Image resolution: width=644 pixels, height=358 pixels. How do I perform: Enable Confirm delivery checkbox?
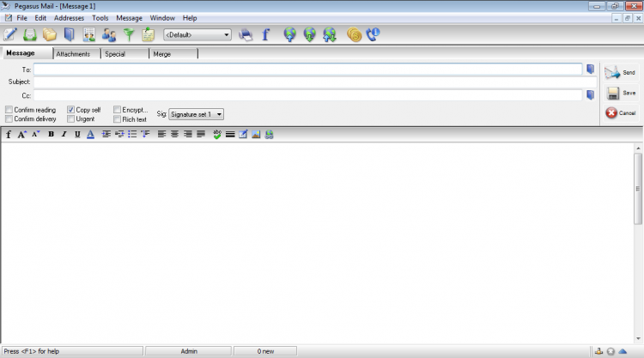pos(9,118)
